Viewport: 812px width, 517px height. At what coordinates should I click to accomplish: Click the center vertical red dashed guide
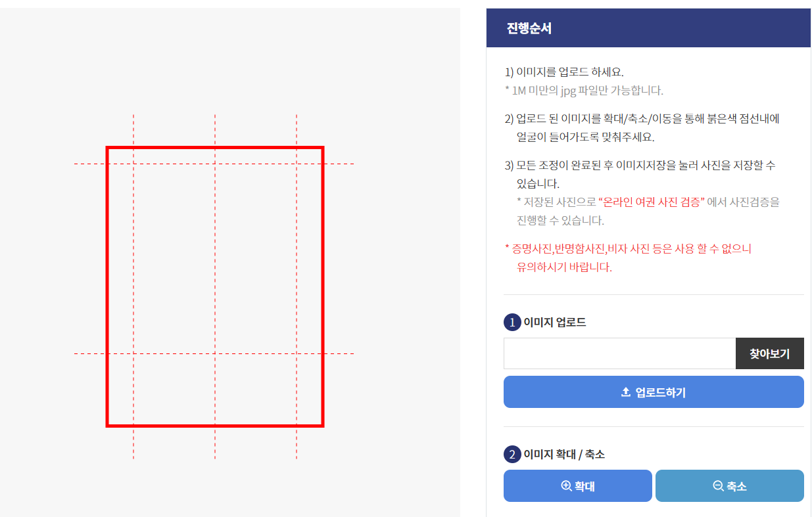[x=214, y=282]
